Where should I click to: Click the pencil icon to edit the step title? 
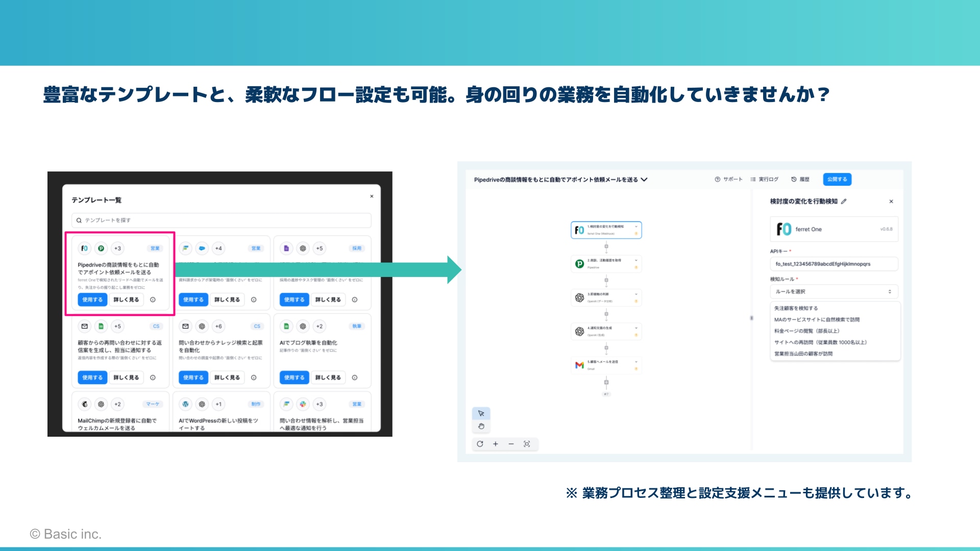click(x=844, y=202)
